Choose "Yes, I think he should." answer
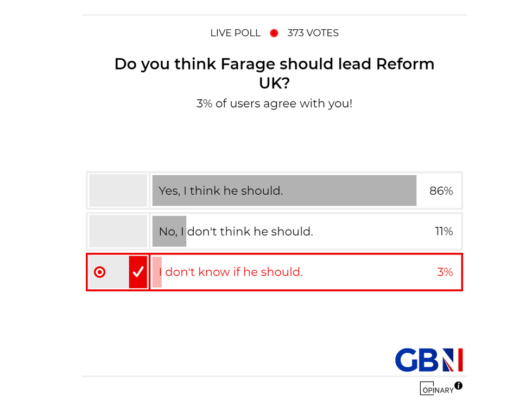Screen dimensions: 532x401 [x=221, y=191]
